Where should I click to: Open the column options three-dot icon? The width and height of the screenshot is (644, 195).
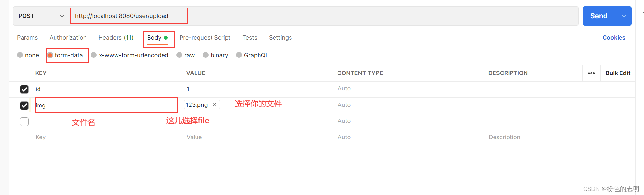pyautogui.click(x=591, y=73)
